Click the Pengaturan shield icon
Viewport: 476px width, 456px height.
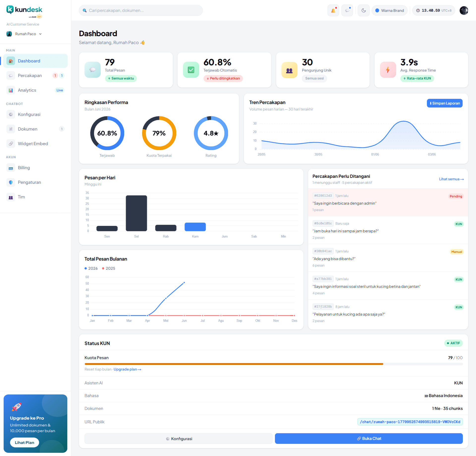[x=11, y=182]
